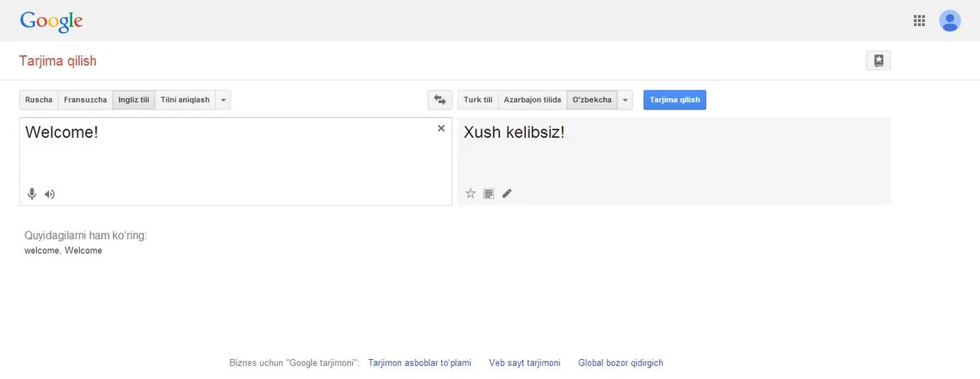Screen dimensions: 980x379
Task: Select Turk tili target language
Action: click(x=478, y=100)
